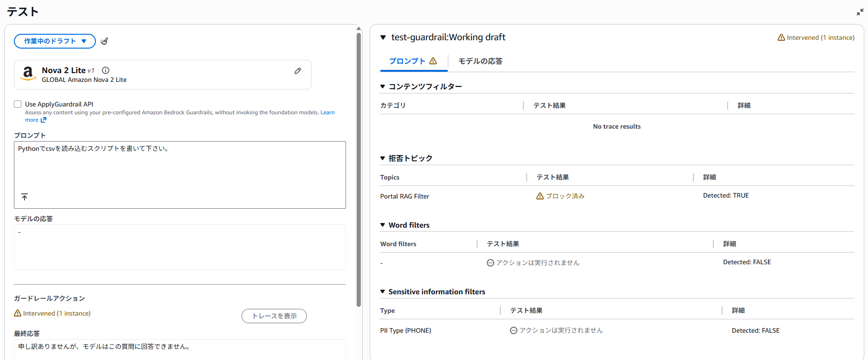Click the ブロック済み test result
Image resolution: width=868 pixels, height=360 pixels.
[x=565, y=196]
